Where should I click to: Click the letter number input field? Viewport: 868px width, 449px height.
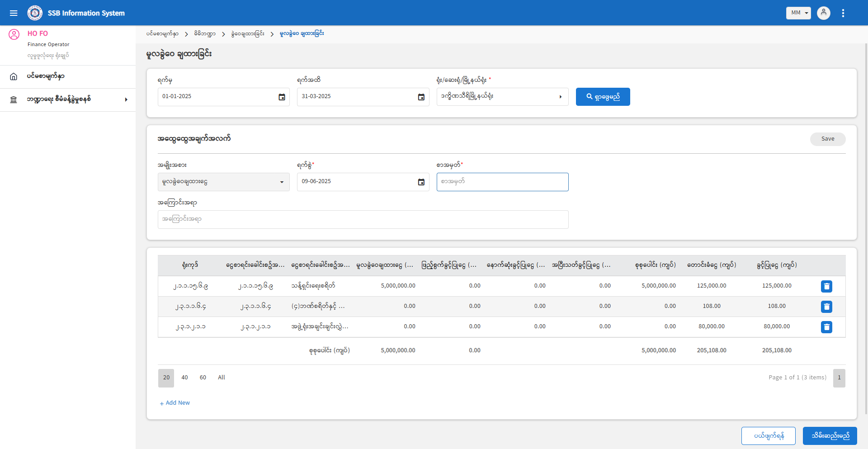pos(502,182)
